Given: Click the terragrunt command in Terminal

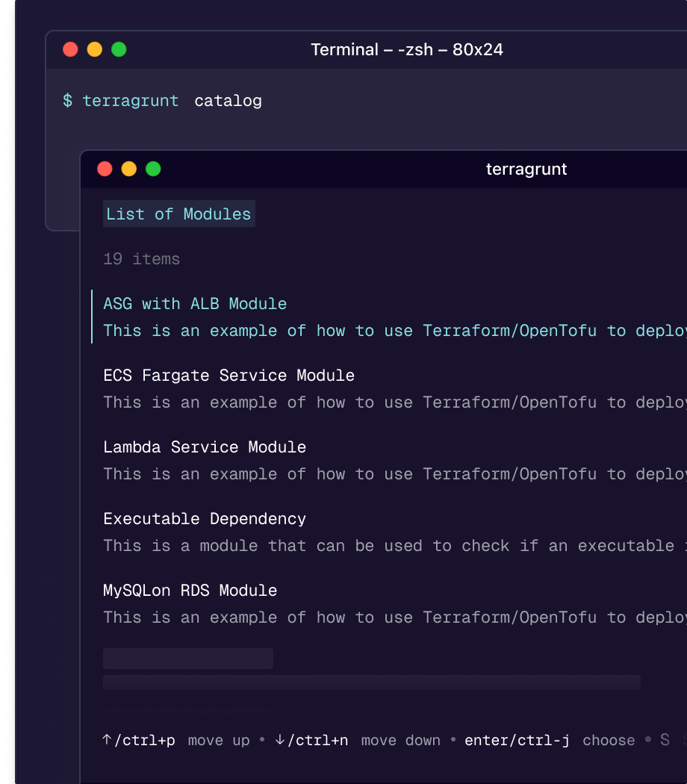Looking at the screenshot, I should click(x=131, y=101).
